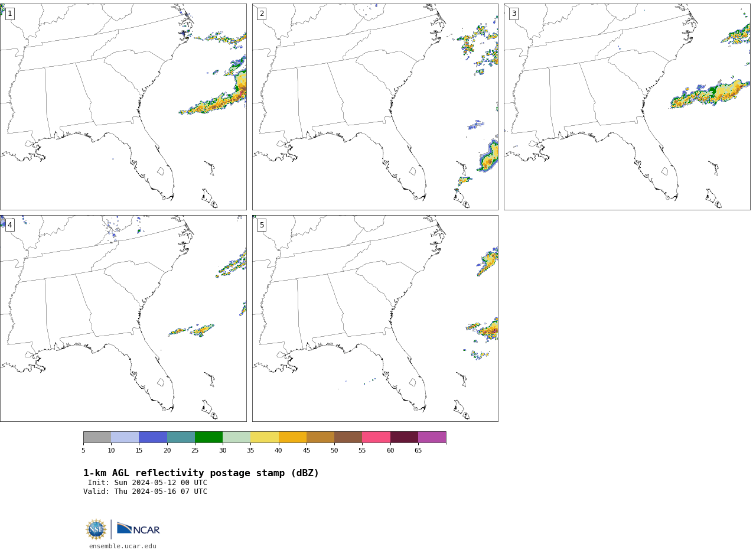Click the 1-km AGL reflectivity title
The image size is (756, 553).
[x=201, y=473]
